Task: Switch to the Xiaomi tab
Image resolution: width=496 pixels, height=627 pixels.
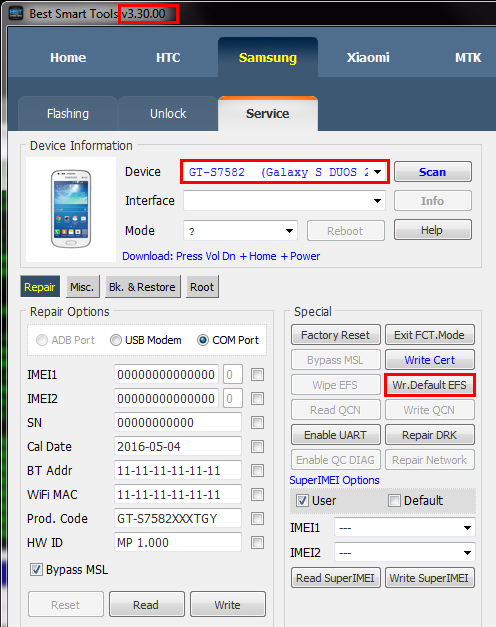Action: [368, 58]
